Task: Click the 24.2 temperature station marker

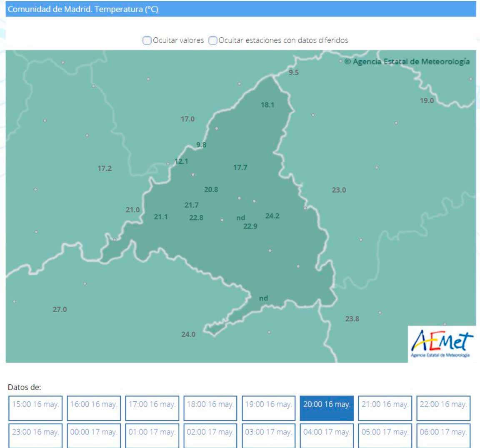Action: pos(272,216)
